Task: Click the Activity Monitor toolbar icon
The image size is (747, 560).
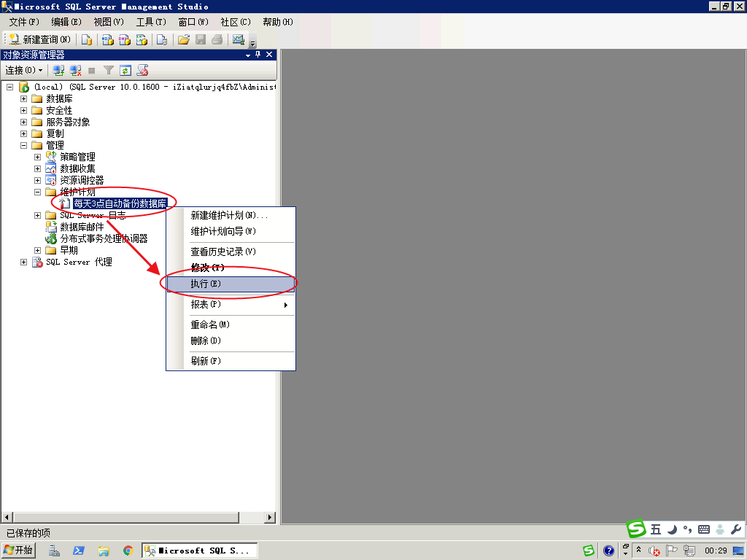Action: pyautogui.click(x=239, y=39)
